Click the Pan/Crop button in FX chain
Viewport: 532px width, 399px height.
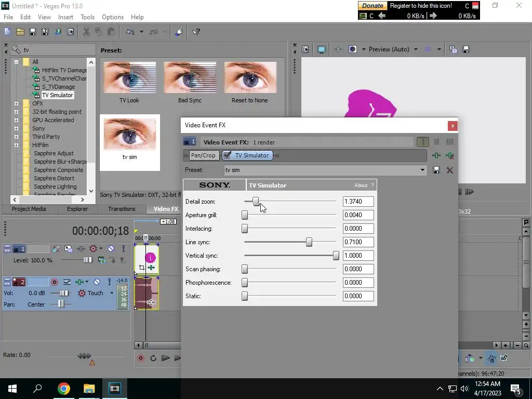(203, 155)
